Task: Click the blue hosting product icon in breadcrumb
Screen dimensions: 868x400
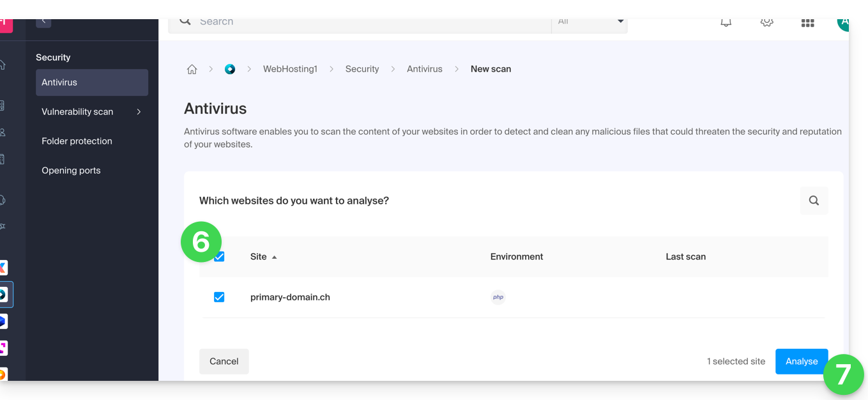Action: click(230, 69)
